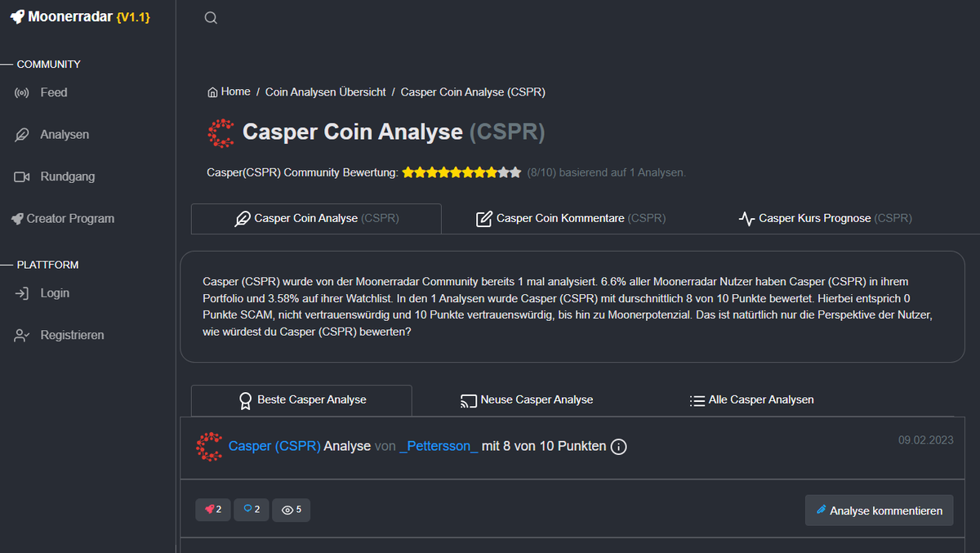Click the Registrieren user icon
Image resolution: width=980 pixels, height=553 pixels.
[22, 335]
